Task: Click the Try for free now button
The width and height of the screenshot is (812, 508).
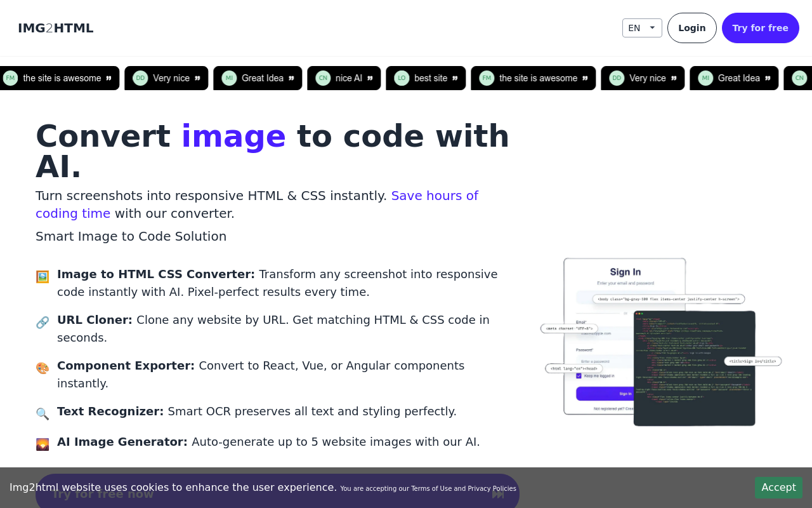Action: pyautogui.click(x=277, y=494)
